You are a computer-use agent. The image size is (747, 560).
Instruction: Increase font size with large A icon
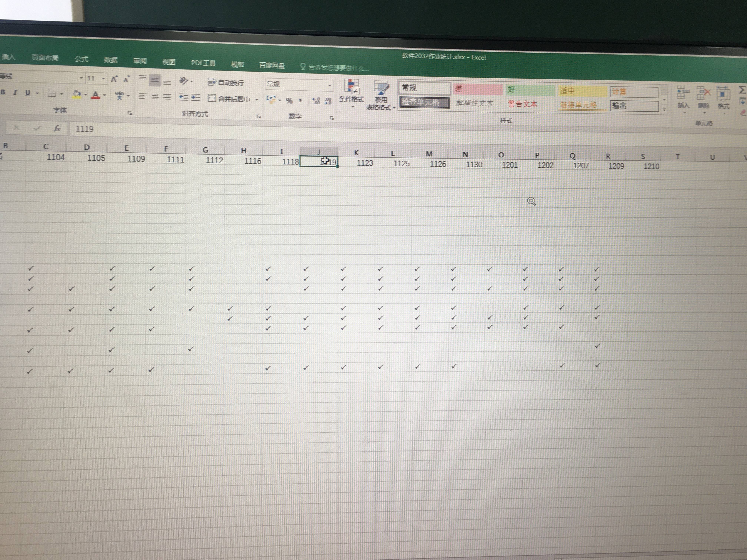[x=114, y=79]
